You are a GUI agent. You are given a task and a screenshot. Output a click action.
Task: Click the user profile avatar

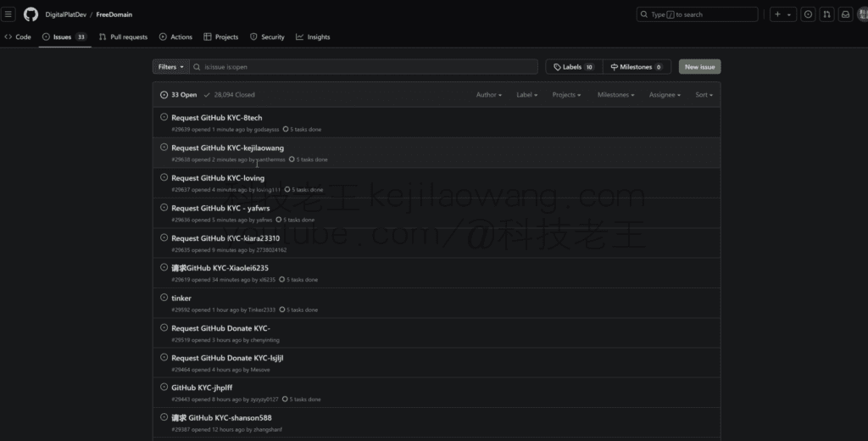863,14
